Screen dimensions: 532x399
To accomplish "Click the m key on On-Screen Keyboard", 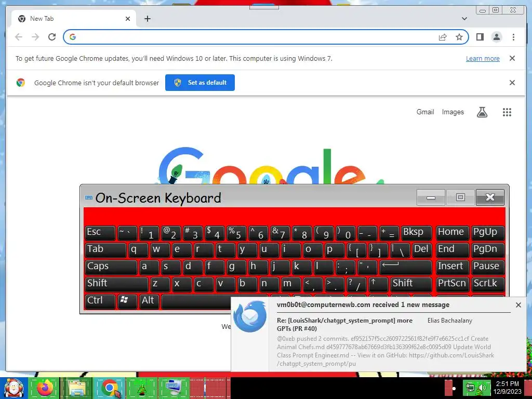I will pyautogui.click(x=291, y=284).
